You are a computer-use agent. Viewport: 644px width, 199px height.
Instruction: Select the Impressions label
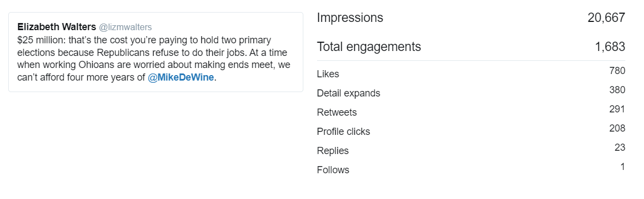pyautogui.click(x=350, y=18)
